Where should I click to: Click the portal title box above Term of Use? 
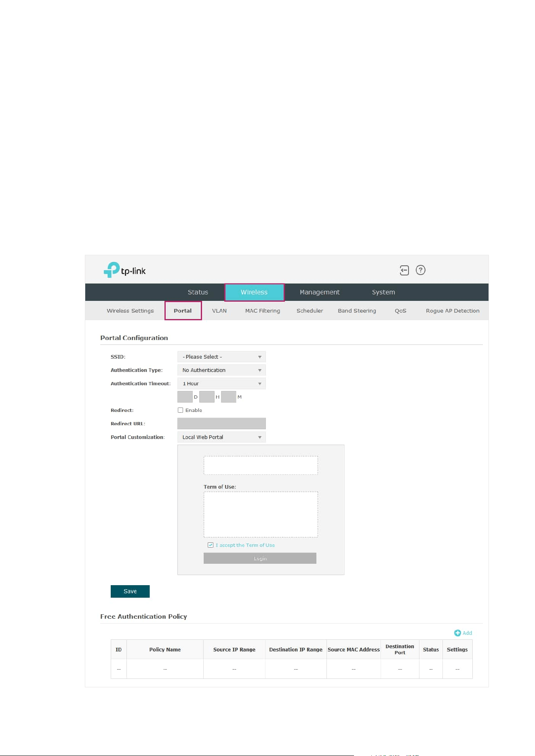(261, 465)
